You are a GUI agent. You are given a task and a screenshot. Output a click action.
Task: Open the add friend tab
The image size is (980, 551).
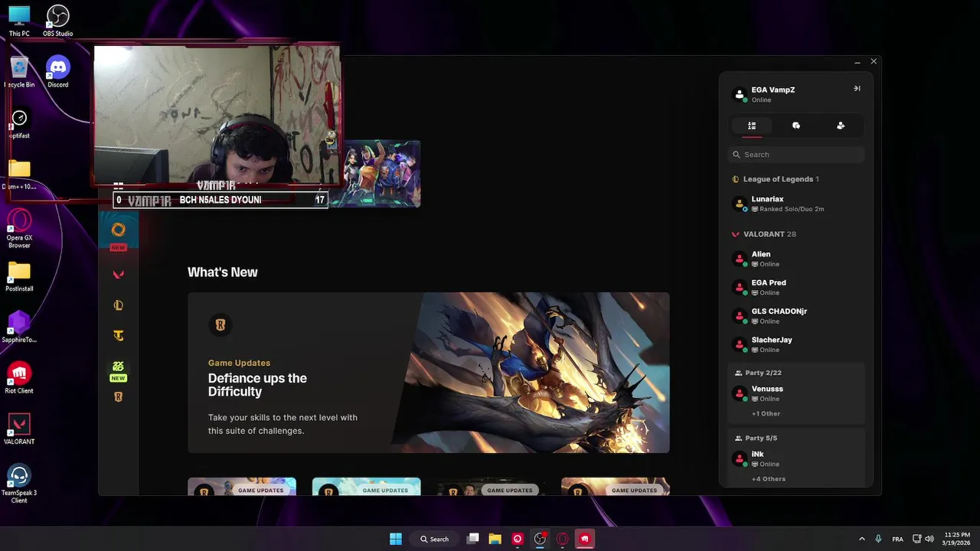(x=841, y=126)
